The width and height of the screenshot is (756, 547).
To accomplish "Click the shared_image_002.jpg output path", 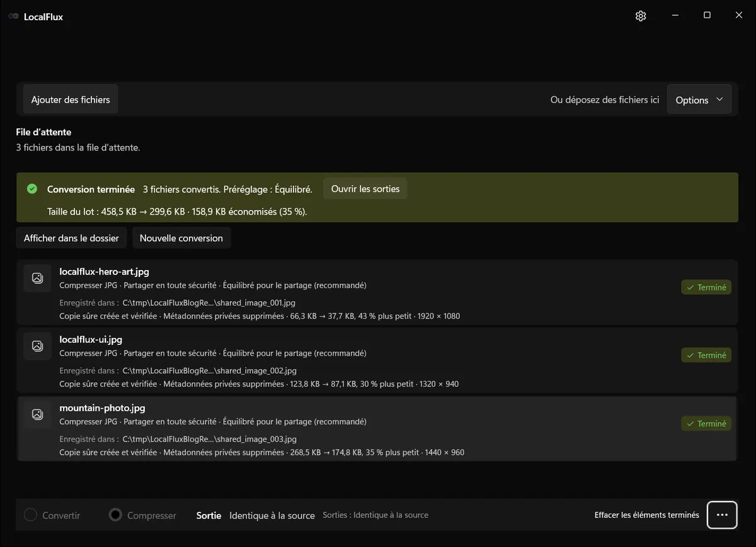I will (x=209, y=371).
